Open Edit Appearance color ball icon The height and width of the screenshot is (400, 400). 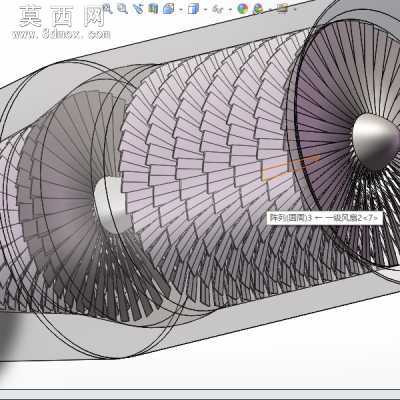click(243, 8)
